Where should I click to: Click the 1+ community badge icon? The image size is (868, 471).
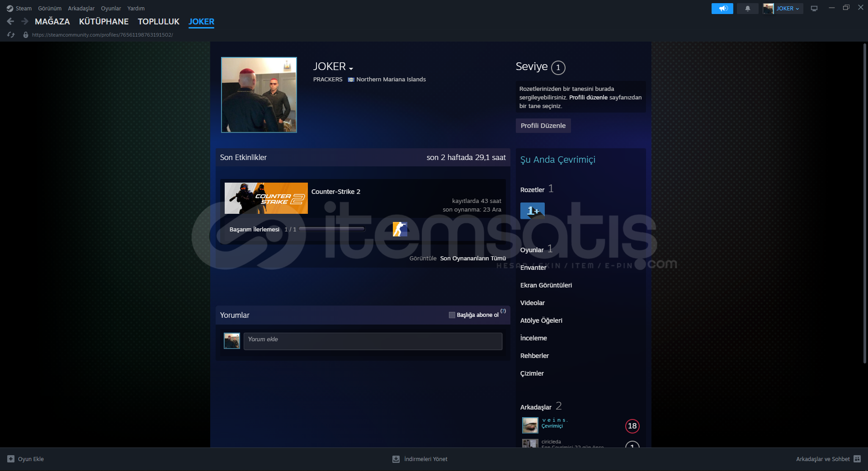(532, 211)
